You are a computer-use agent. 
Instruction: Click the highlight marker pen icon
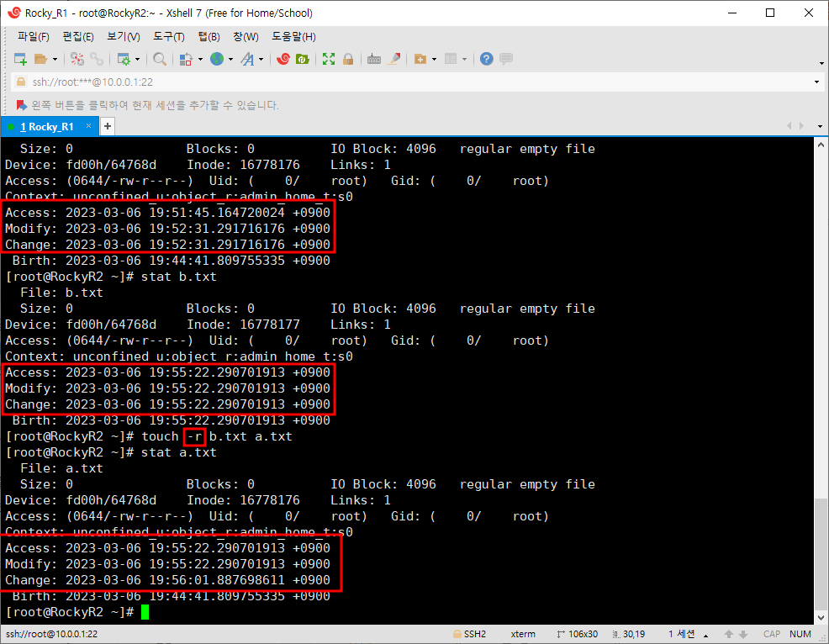coord(393,59)
